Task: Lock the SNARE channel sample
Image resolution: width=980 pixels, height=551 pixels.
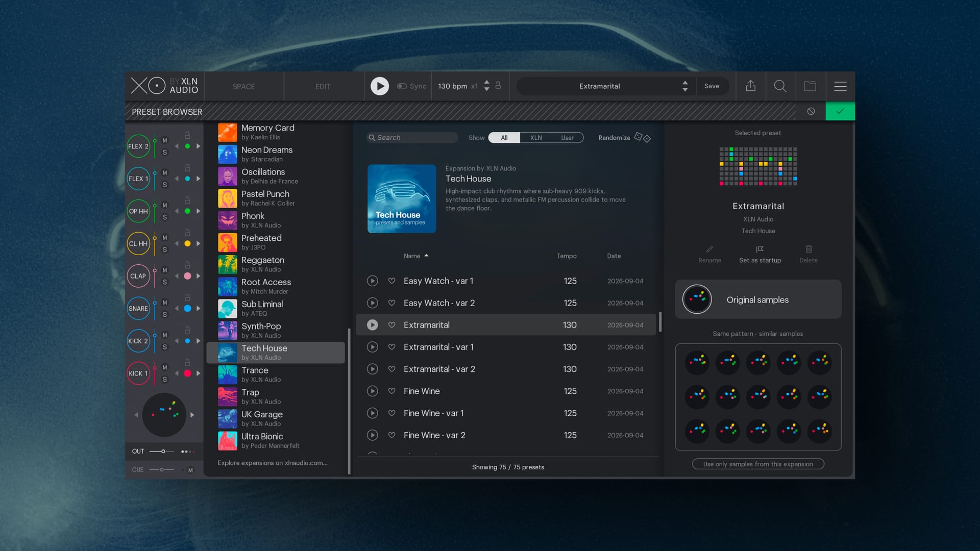Action: point(187,297)
